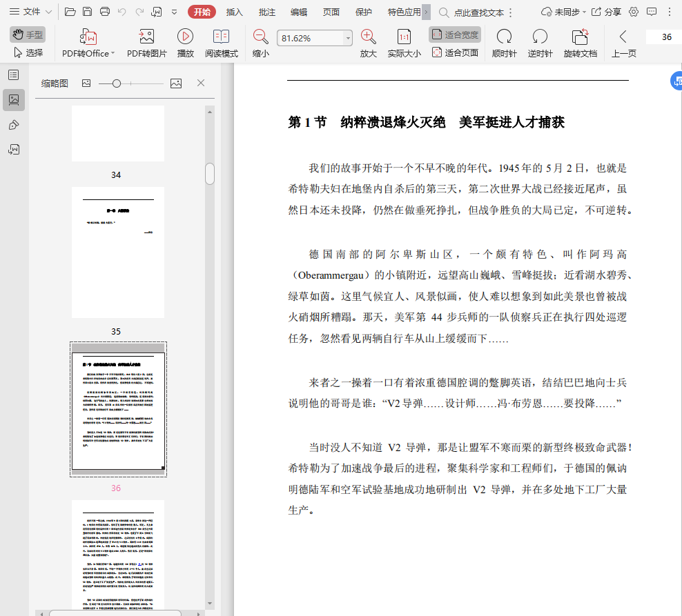Switch to 适合页面 fit page mode

(x=455, y=52)
